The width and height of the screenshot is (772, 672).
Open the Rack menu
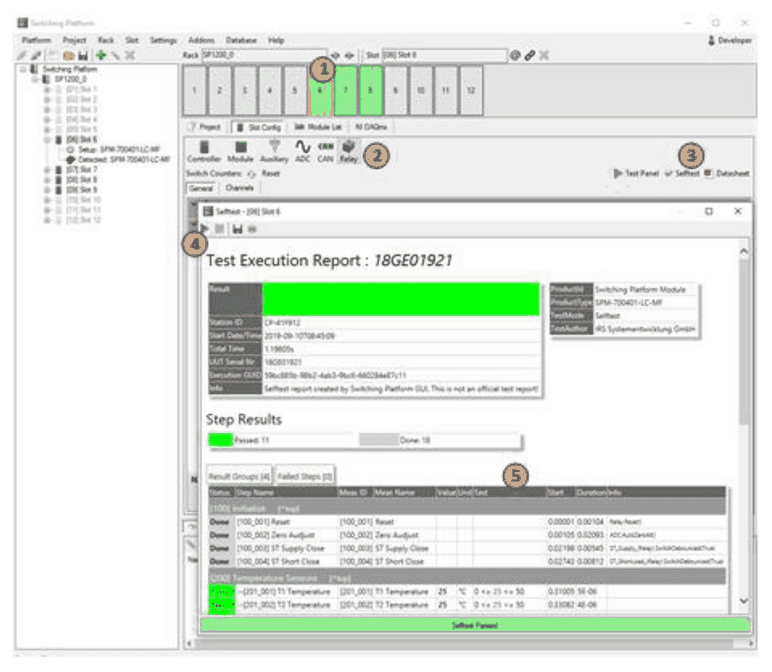pyautogui.click(x=106, y=40)
